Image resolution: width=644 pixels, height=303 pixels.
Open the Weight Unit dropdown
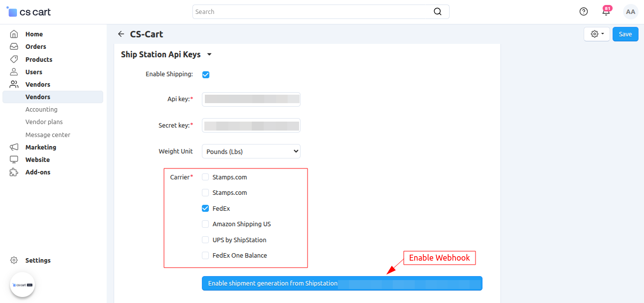(x=251, y=151)
